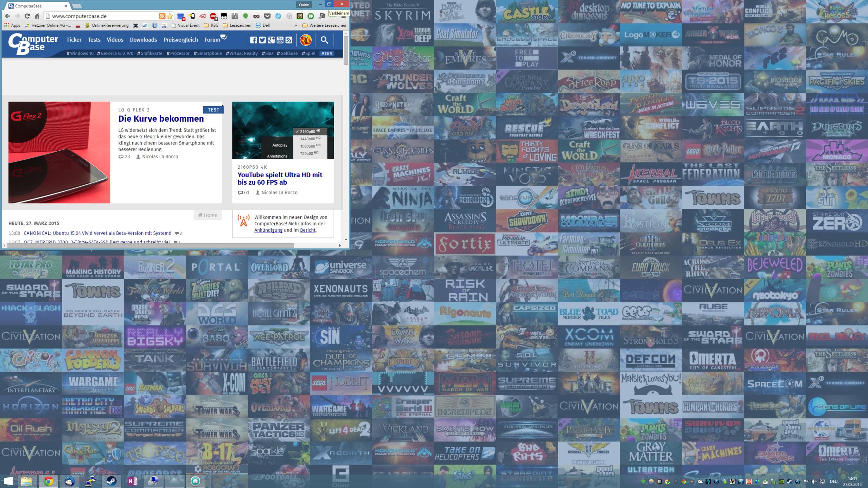Open ComputerBase Facebook page icon
This screenshot has height=488, width=868.
[x=253, y=40]
